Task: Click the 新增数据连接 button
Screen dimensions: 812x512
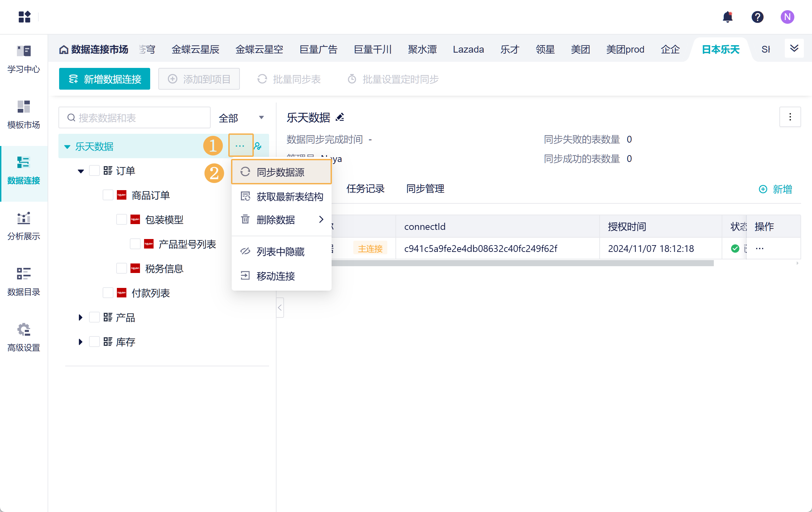Action: (105, 79)
